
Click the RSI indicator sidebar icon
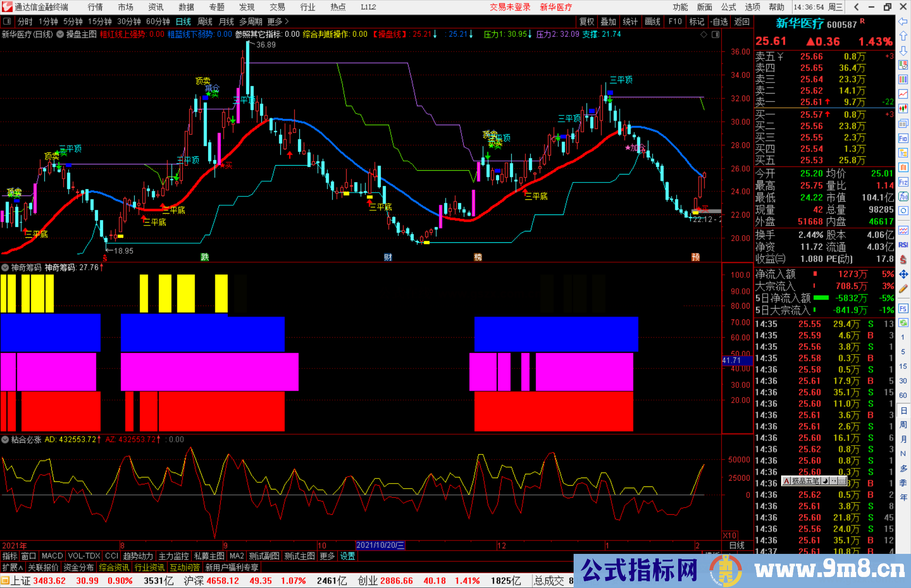coord(903,245)
